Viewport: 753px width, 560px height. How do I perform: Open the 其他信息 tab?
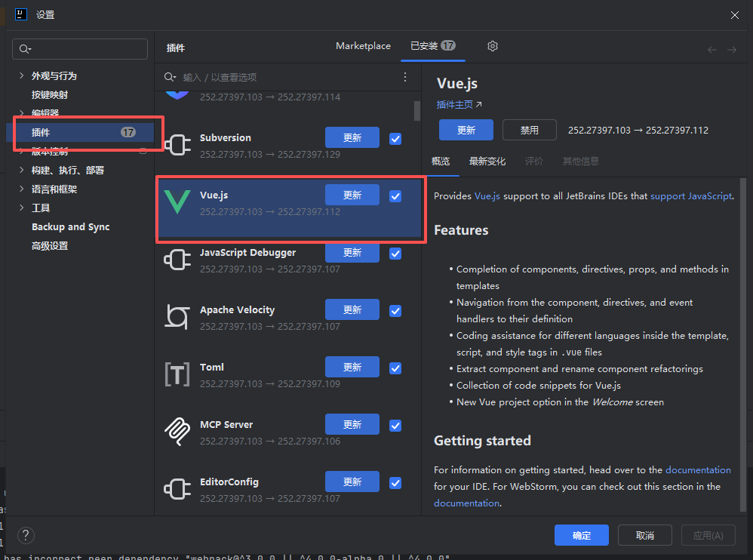click(x=581, y=162)
